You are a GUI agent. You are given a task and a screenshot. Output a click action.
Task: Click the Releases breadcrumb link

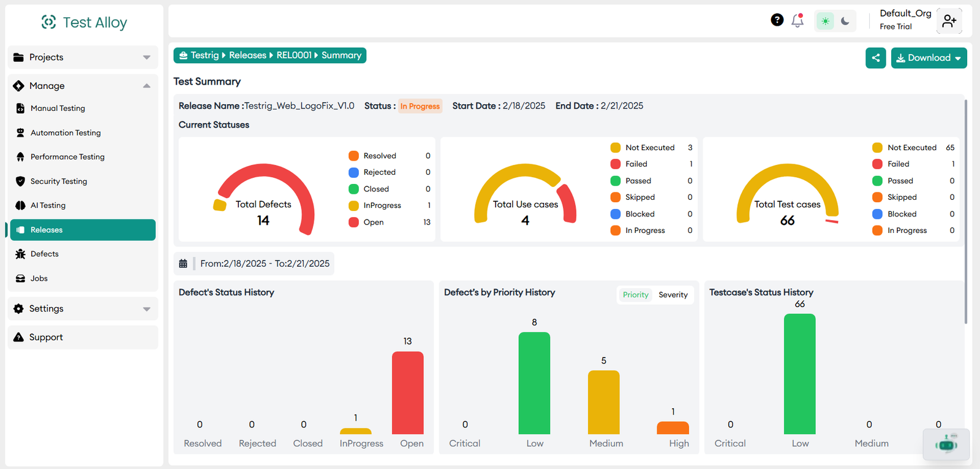click(x=247, y=55)
